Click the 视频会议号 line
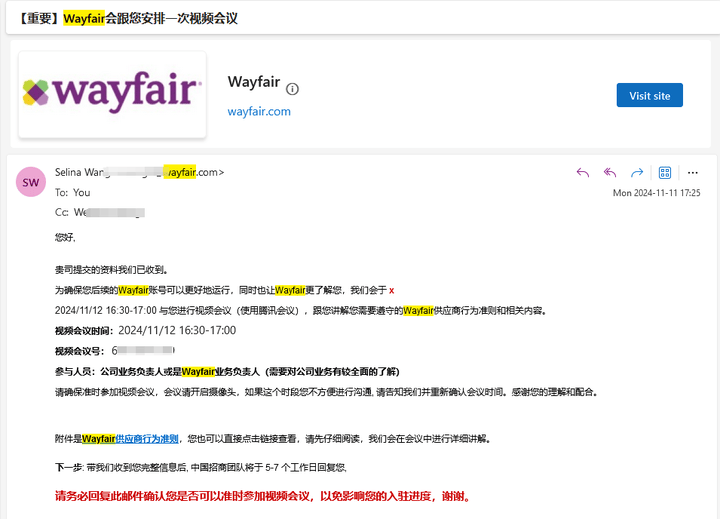The image size is (720, 519). (114, 351)
